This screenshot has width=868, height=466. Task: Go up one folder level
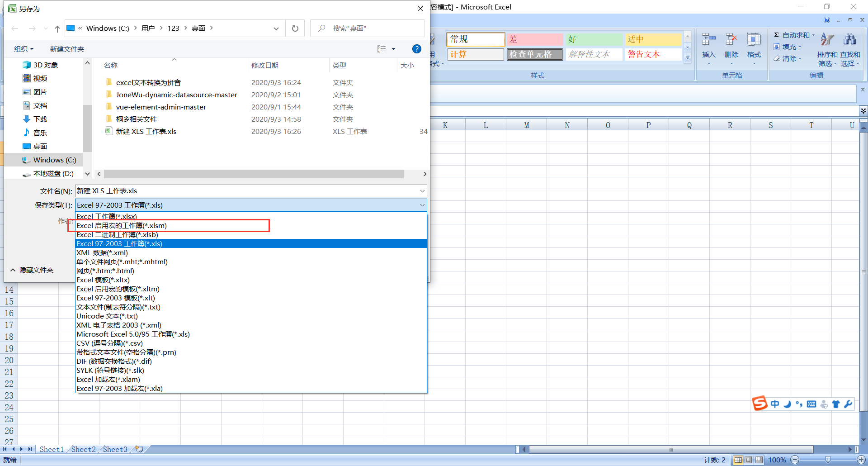(x=57, y=29)
